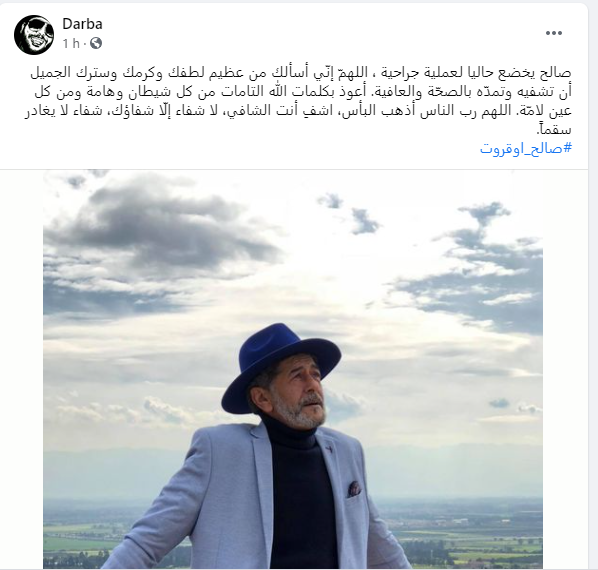This screenshot has height=570, width=598.
Task: Click the pocket square on gray blazer
Action: (354, 488)
